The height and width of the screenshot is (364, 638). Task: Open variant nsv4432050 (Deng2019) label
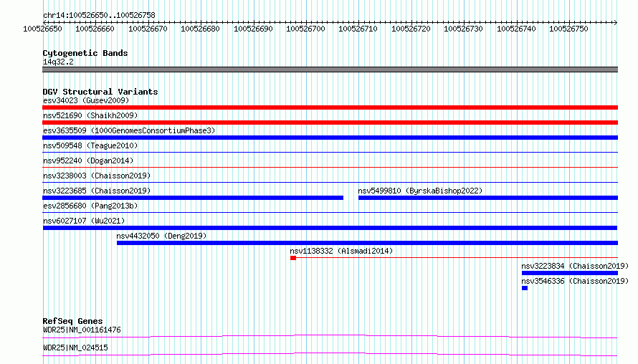(161, 236)
